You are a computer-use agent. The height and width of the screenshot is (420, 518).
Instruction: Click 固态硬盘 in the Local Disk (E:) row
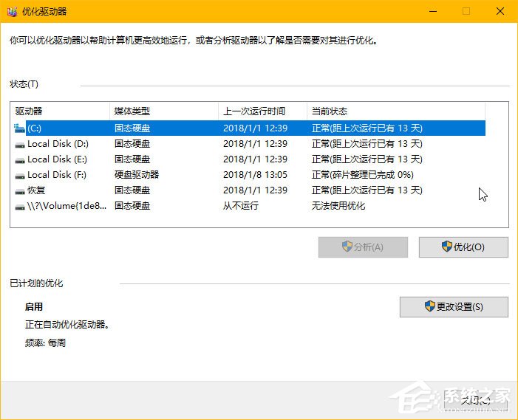(132, 159)
